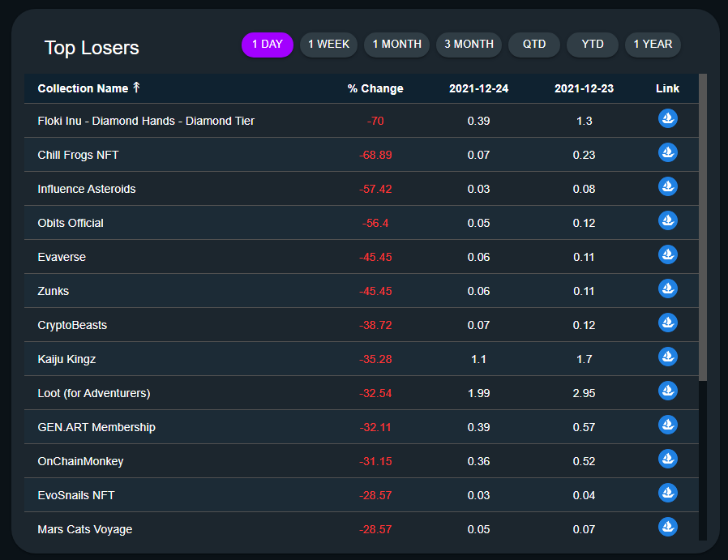
Task: Click the 1.3 price for Floki Inu
Action: [x=584, y=121]
